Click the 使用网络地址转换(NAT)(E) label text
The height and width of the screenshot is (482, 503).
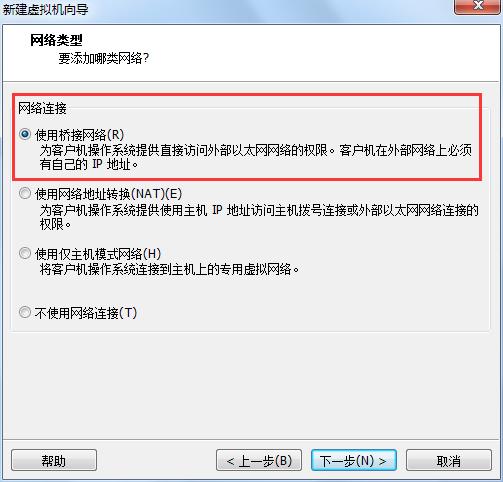[109, 194]
